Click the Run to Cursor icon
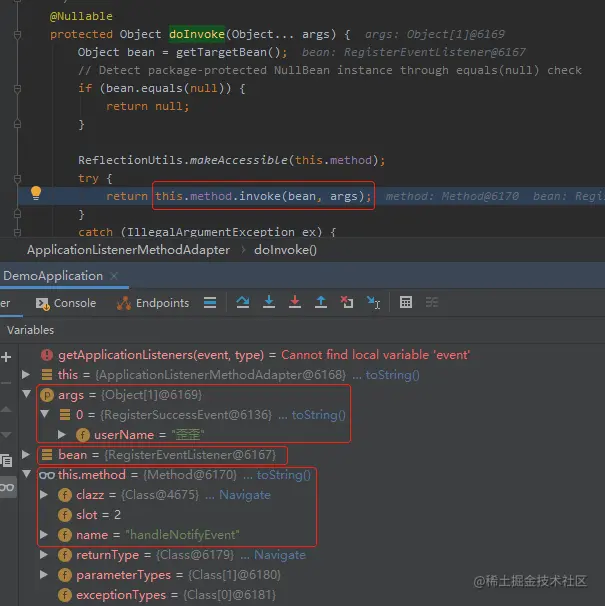The width and height of the screenshot is (605, 606). [373, 302]
